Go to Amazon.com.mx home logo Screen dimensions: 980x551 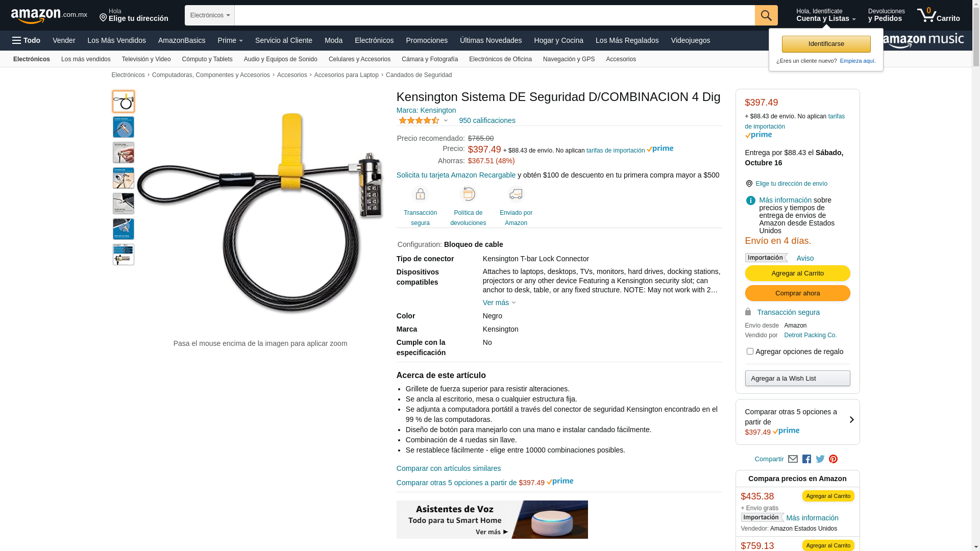click(49, 15)
